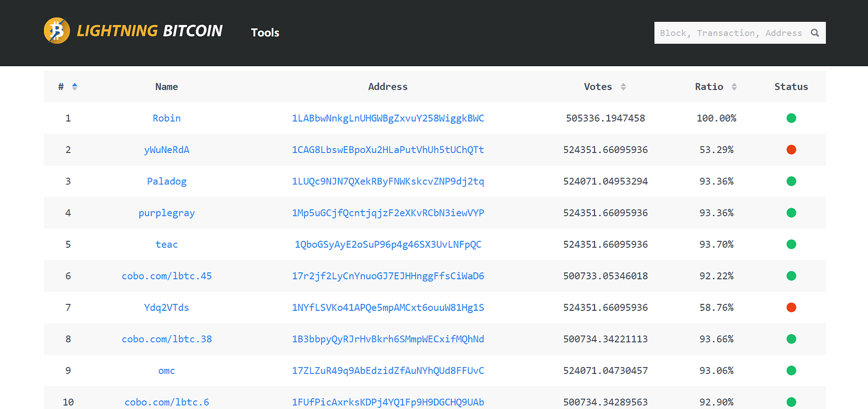This screenshot has height=409, width=868.
Task: Click red status dot for Ydq2VTds
Action: (x=792, y=308)
